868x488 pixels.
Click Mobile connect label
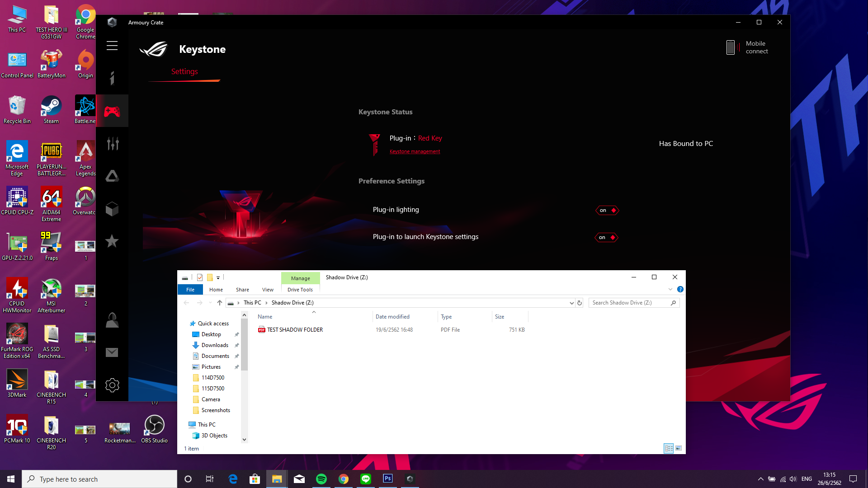click(x=757, y=47)
